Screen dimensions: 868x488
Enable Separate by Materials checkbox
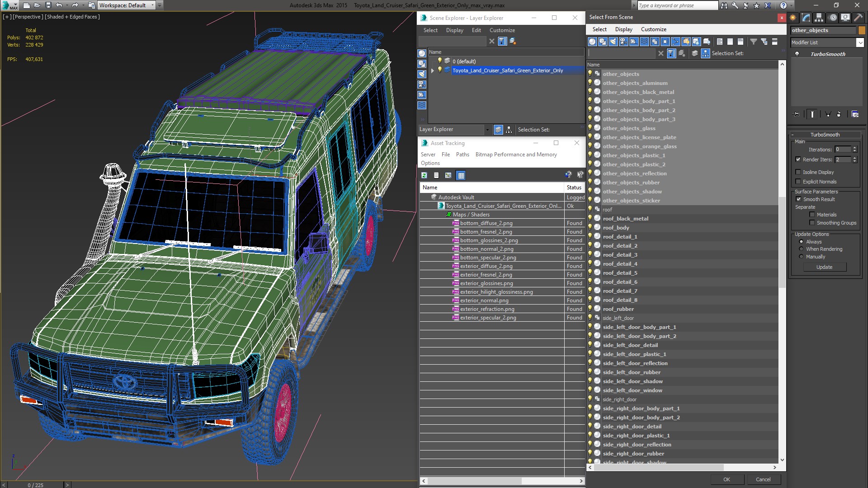812,215
